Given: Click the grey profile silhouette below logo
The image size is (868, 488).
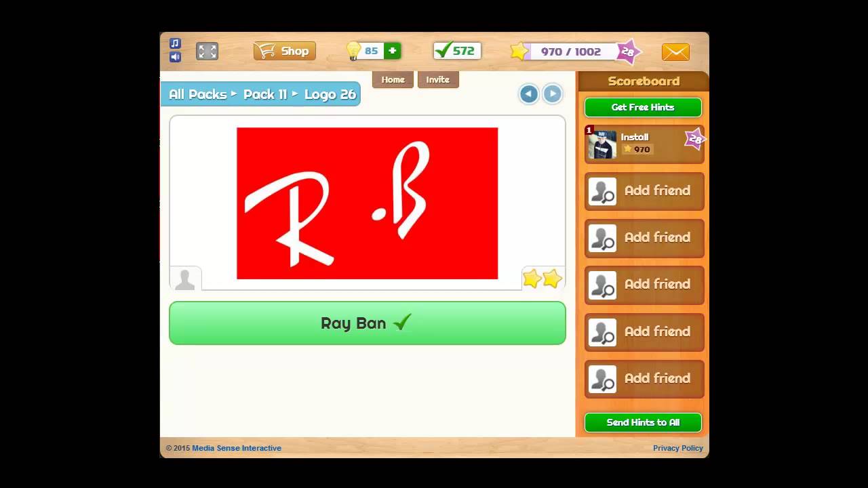Looking at the screenshot, I should point(185,279).
